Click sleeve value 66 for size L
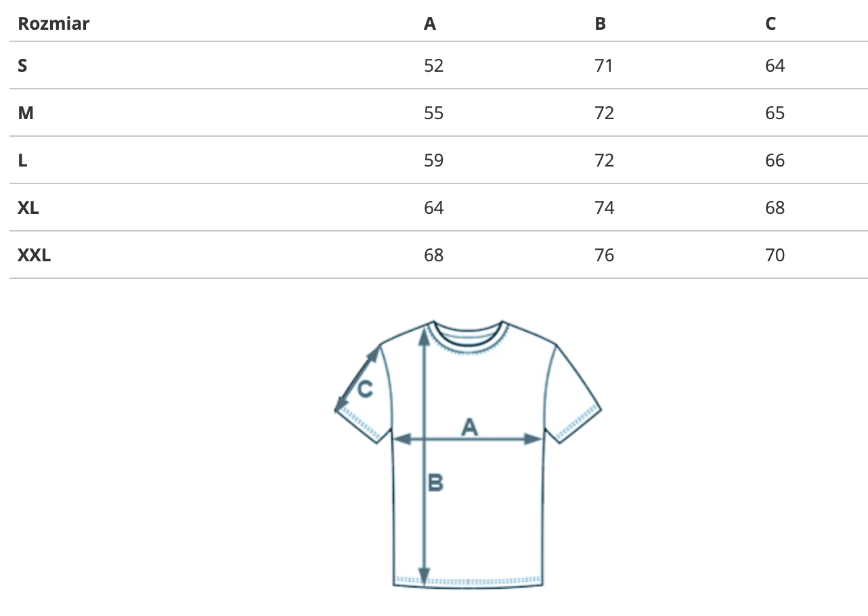Screen dimensions: 868x616 [x=775, y=160]
